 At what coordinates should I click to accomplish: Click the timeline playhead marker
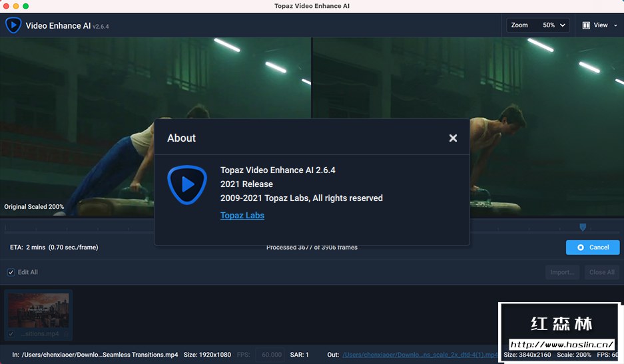click(583, 228)
